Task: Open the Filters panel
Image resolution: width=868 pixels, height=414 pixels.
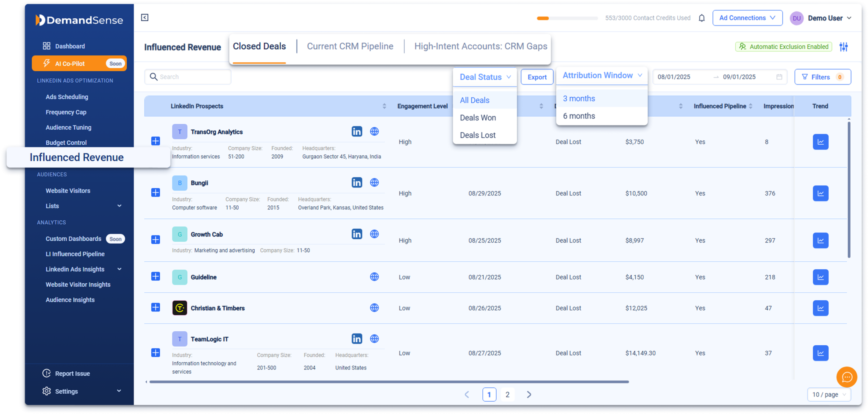Action: point(822,77)
